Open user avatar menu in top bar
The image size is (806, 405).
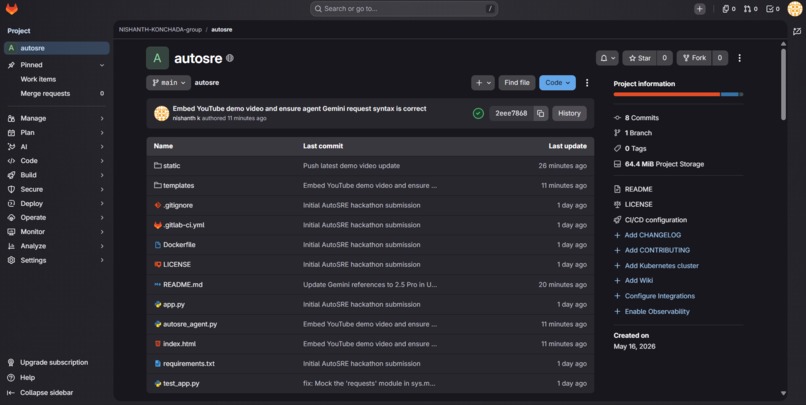tap(795, 9)
